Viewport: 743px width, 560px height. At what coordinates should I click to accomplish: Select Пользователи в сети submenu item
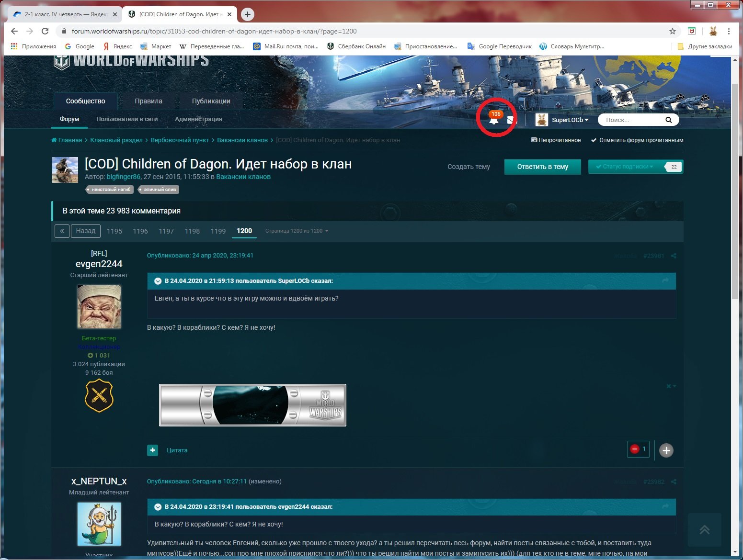pyautogui.click(x=127, y=119)
